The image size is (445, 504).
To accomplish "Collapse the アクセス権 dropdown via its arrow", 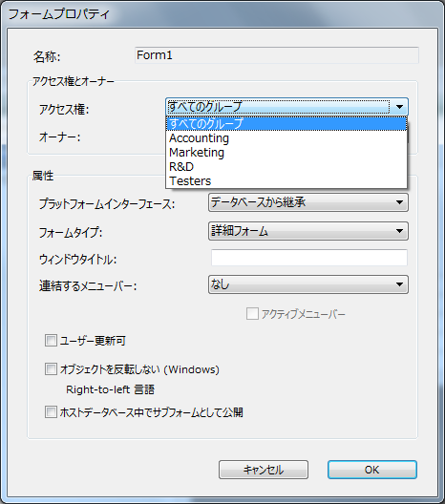I will pyautogui.click(x=399, y=107).
